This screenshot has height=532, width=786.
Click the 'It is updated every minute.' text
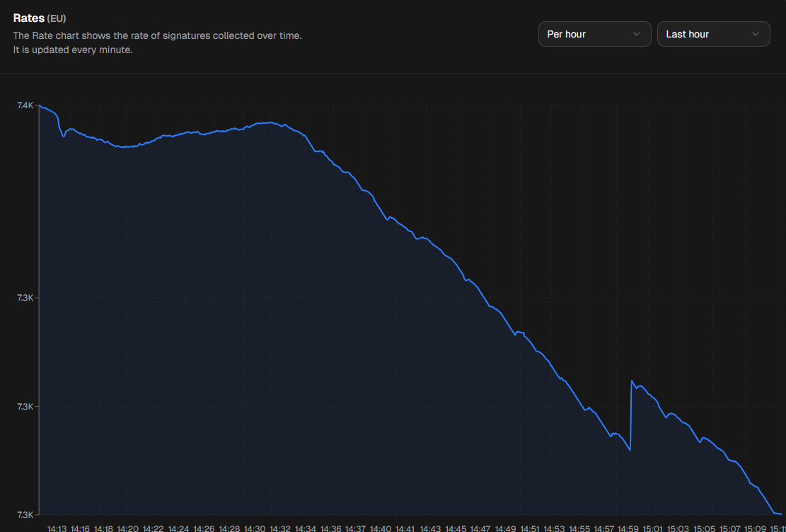click(x=73, y=50)
